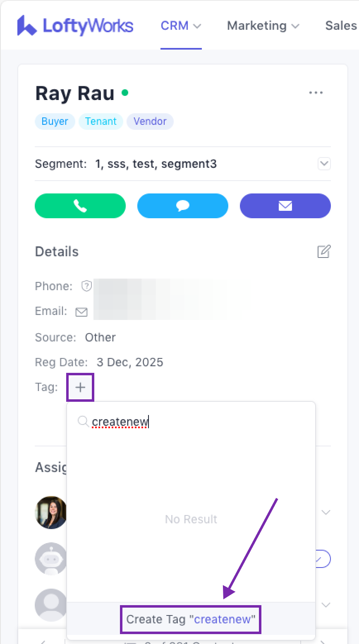Open the Sales menu
This screenshot has width=359, height=644.
point(341,26)
